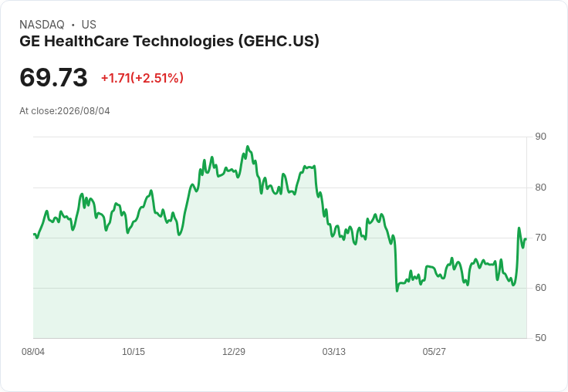The image size is (568, 392).
Task: Click the US market label
Action: (89, 25)
